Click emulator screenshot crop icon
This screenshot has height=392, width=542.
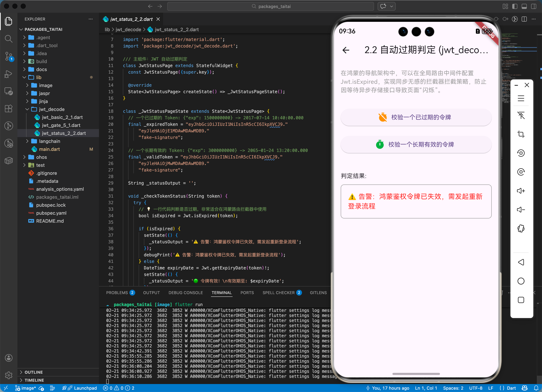click(x=521, y=134)
